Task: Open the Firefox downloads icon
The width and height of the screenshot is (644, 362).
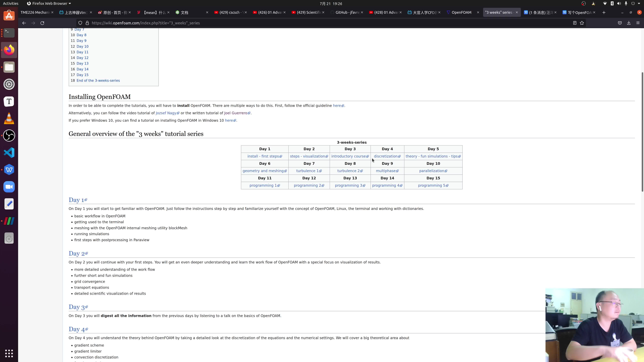Action: point(629,23)
